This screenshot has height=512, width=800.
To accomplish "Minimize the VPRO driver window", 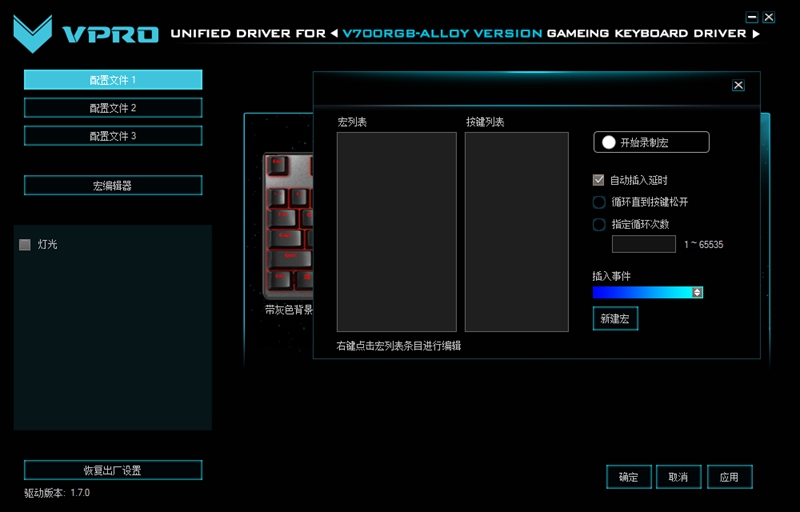I will pos(752,17).
